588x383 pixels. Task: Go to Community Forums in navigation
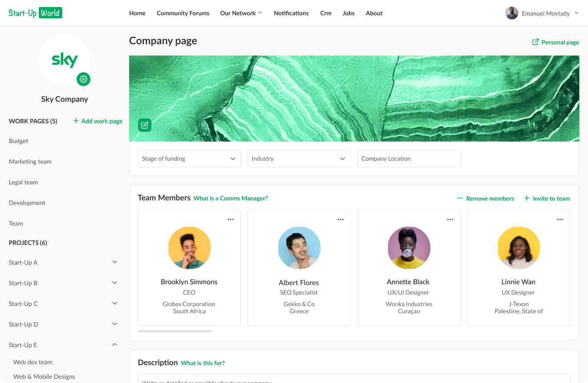pyautogui.click(x=183, y=13)
